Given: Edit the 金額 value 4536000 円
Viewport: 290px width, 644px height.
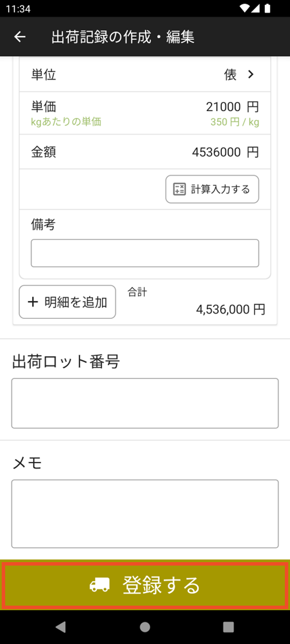Looking at the screenshot, I should (x=225, y=152).
